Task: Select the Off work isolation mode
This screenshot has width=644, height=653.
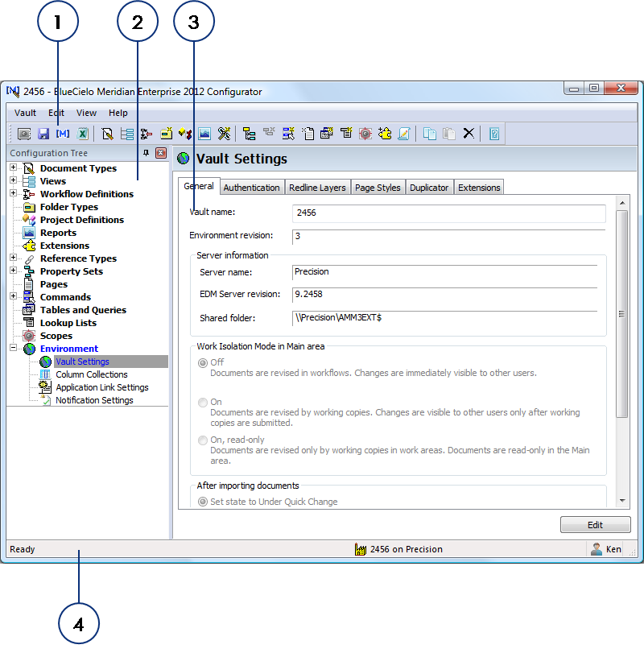Action: pyautogui.click(x=203, y=363)
